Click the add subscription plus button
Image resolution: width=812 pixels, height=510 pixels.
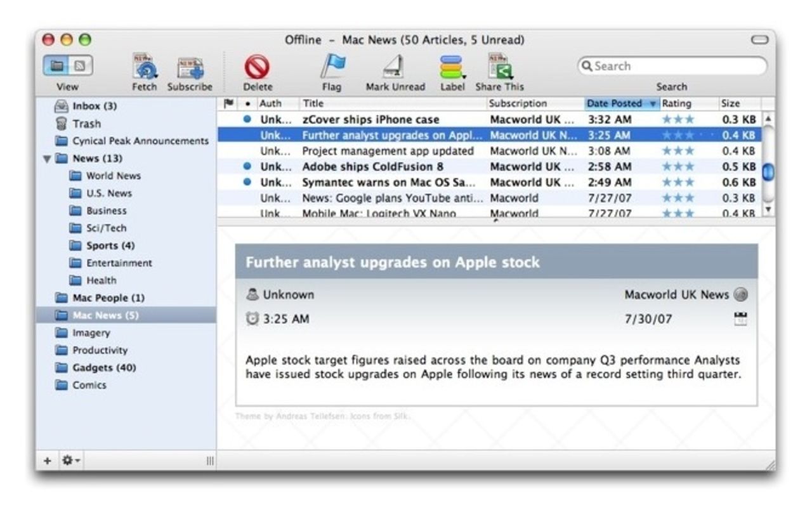pyautogui.click(x=48, y=461)
